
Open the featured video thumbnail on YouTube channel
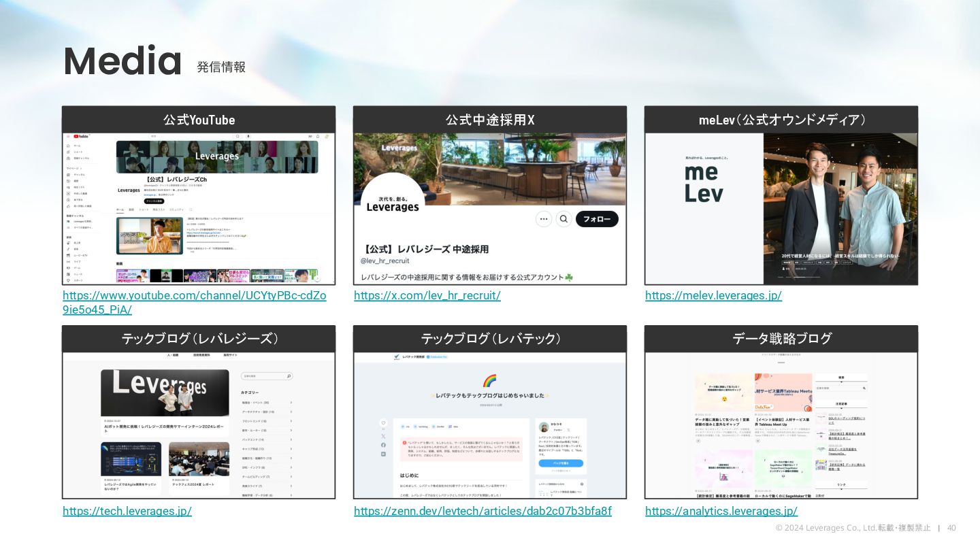[150, 236]
